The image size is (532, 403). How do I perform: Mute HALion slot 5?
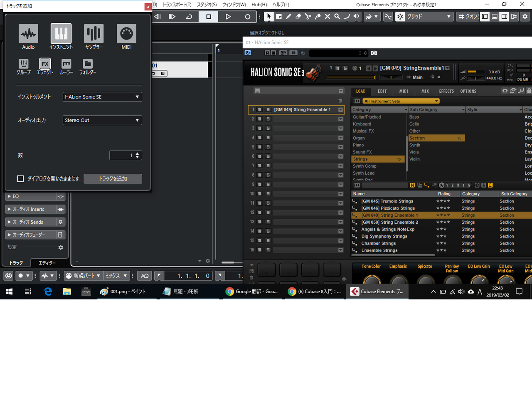tap(259, 147)
